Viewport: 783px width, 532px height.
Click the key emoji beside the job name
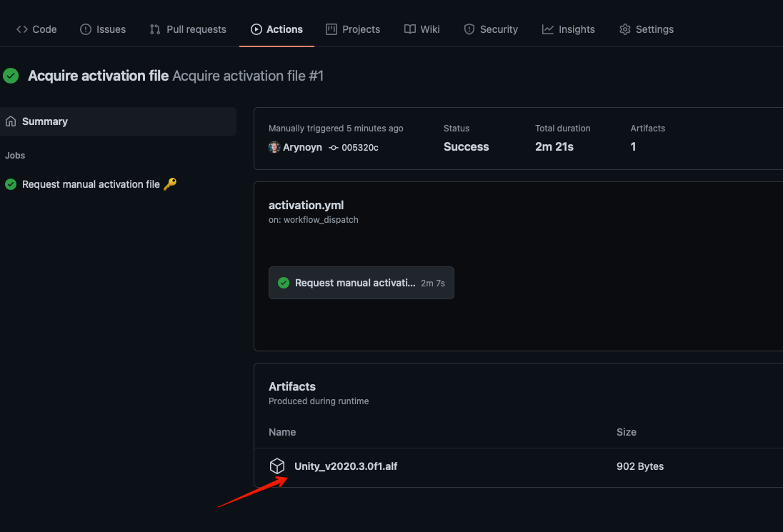(170, 184)
